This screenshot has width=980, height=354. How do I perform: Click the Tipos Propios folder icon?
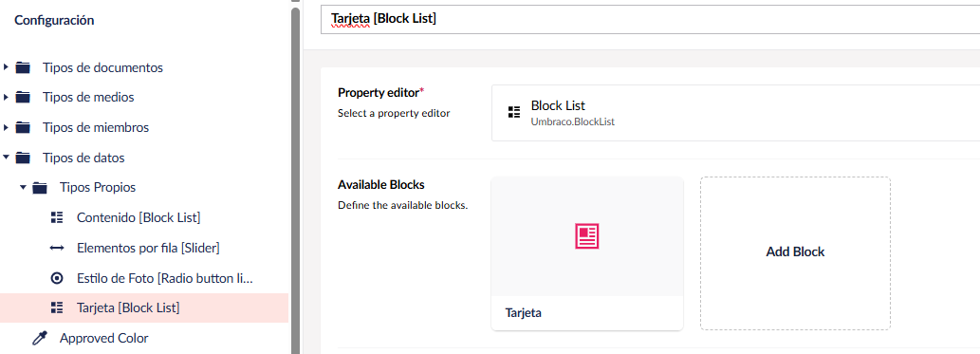[40, 188]
